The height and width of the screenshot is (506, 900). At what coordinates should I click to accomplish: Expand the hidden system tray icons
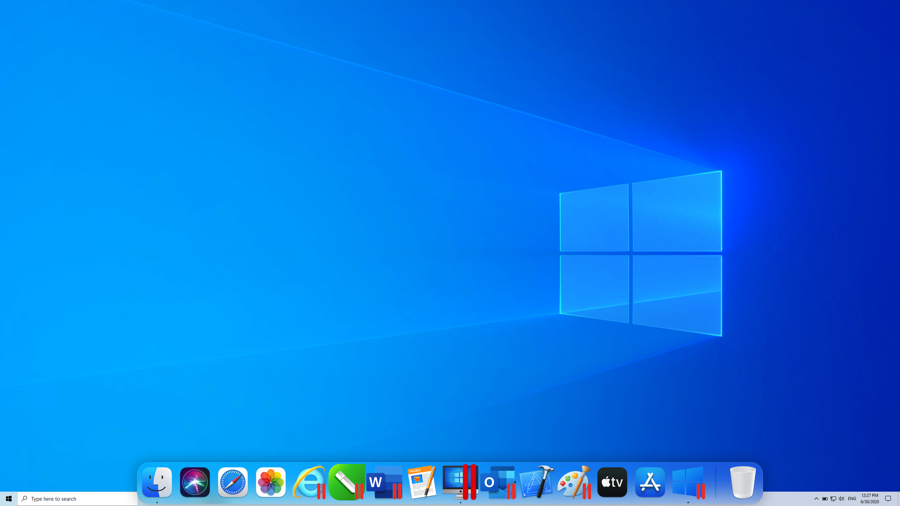tap(816, 498)
